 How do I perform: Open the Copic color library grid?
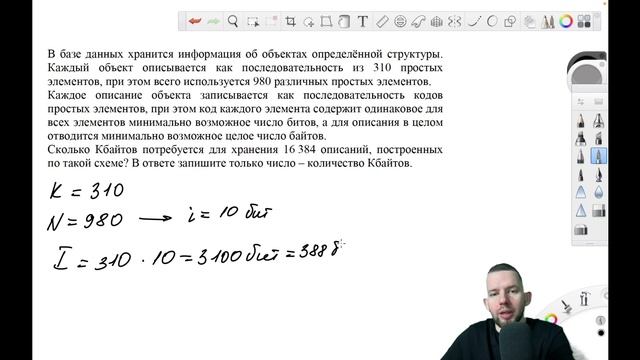[584, 21]
